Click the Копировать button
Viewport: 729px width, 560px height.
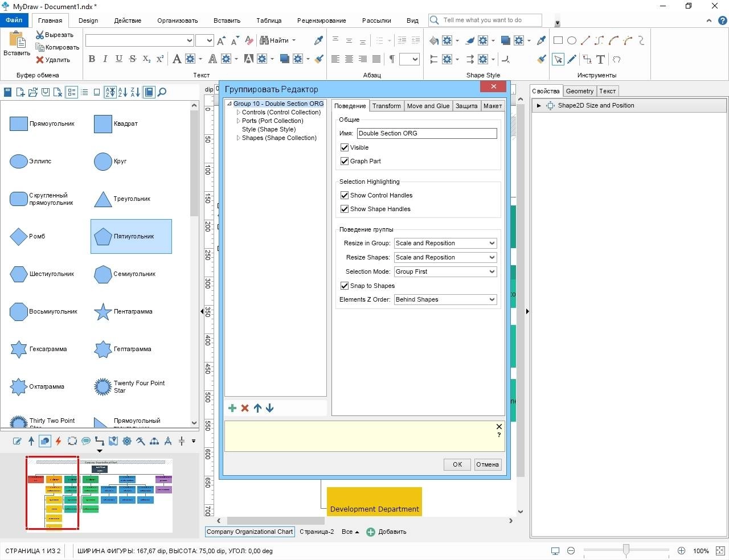58,47
